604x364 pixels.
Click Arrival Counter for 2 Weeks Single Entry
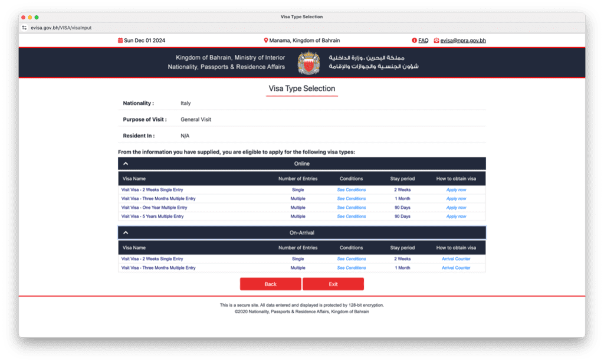(x=456, y=259)
